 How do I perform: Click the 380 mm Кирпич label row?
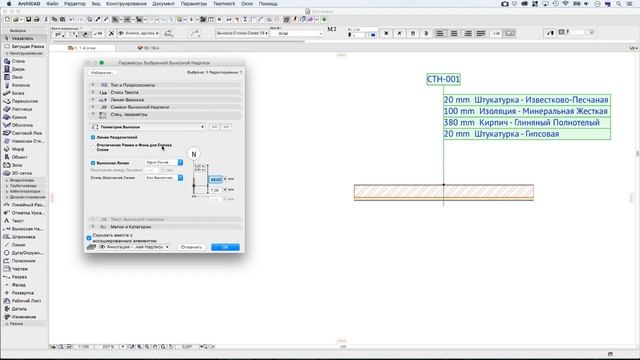527,122
